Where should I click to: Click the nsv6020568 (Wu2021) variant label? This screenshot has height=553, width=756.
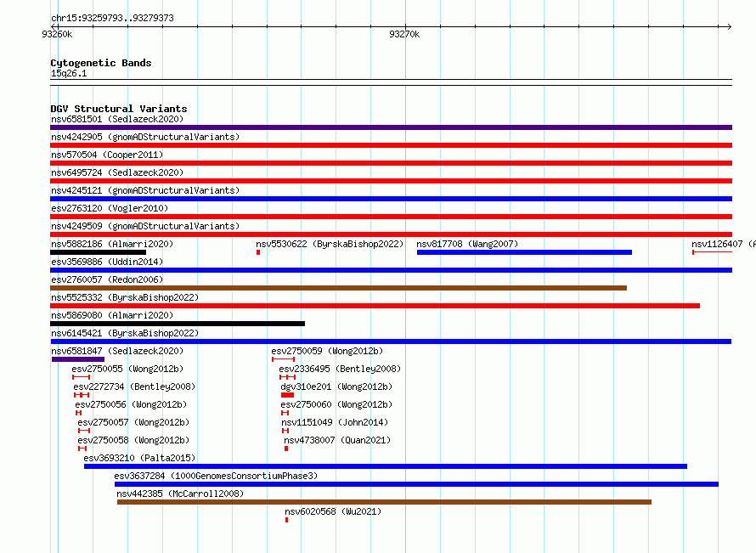(333, 511)
